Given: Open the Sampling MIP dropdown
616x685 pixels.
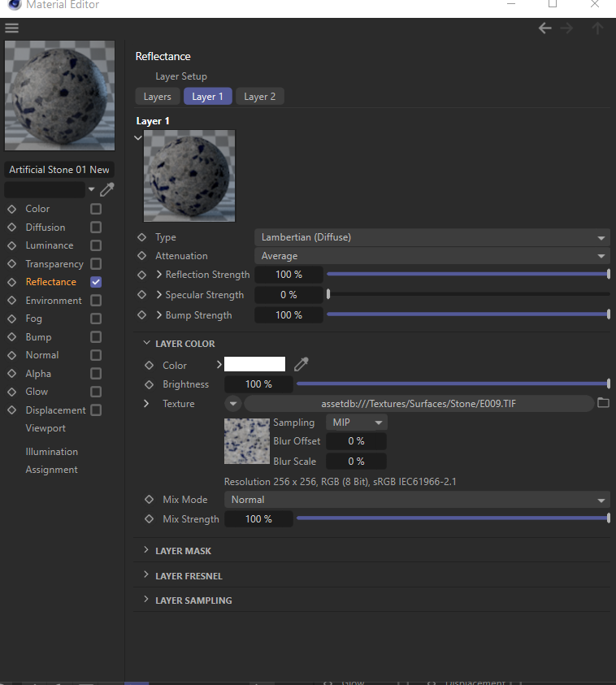Looking at the screenshot, I should tap(357, 423).
